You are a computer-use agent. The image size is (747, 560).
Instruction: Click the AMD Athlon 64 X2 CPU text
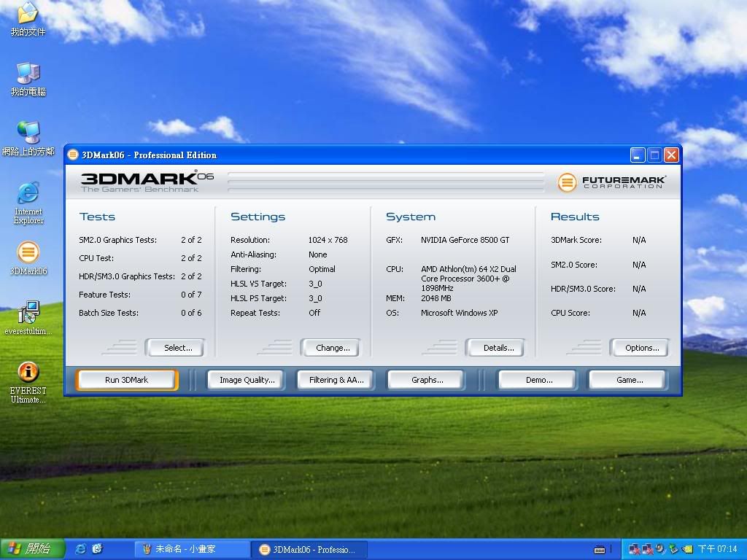click(x=468, y=279)
